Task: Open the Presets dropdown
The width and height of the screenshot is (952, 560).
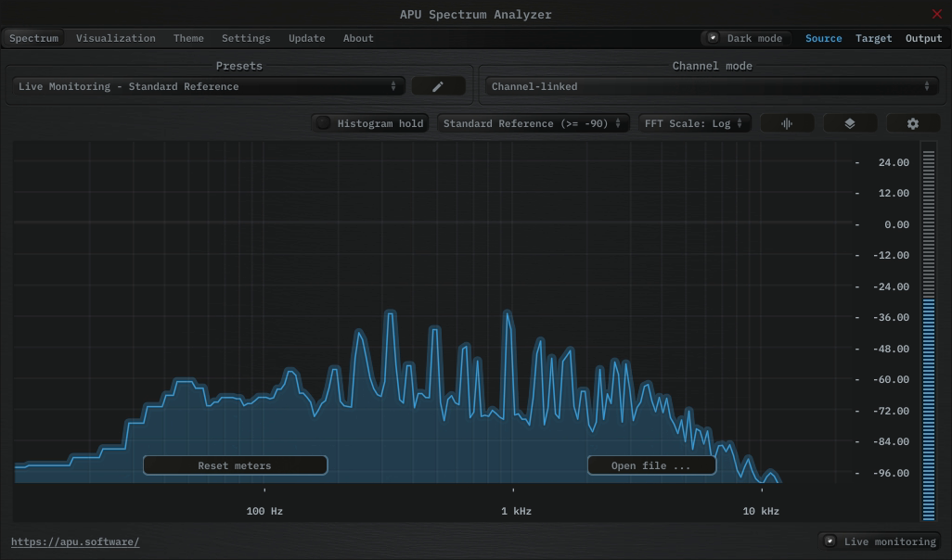Action: pyautogui.click(x=206, y=86)
